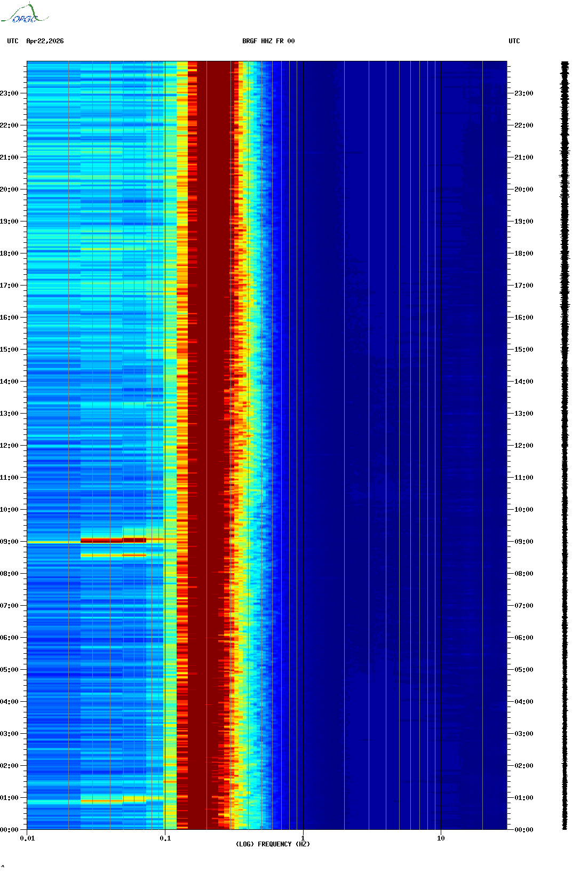This screenshot has width=588, height=872.
Task: Click the Apr22,2026 date label
Action: (45, 41)
